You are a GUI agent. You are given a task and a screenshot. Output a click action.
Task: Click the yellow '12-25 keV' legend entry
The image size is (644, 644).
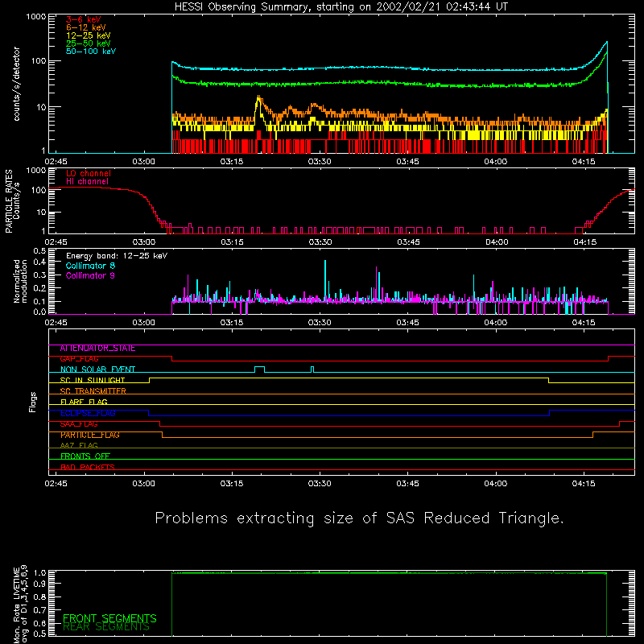(88, 35)
